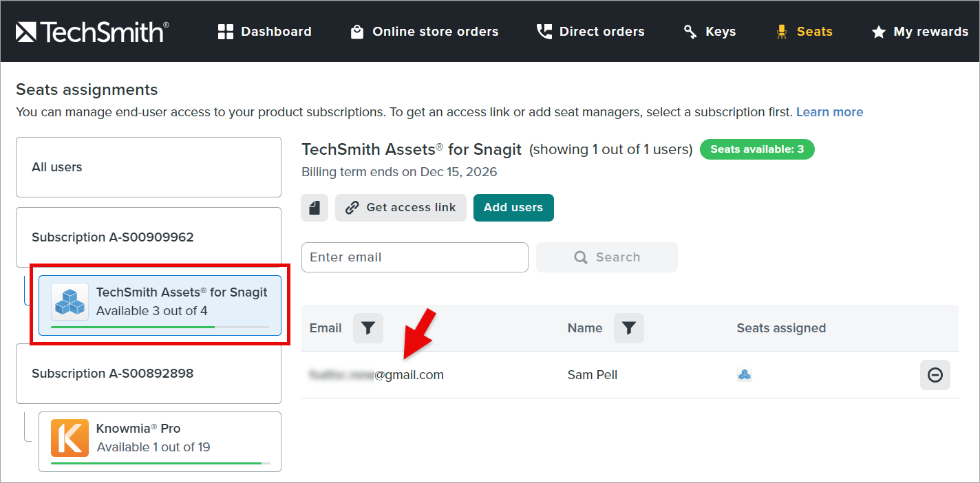Click the My rewards star icon
This screenshot has height=483, width=980.
coord(878,32)
